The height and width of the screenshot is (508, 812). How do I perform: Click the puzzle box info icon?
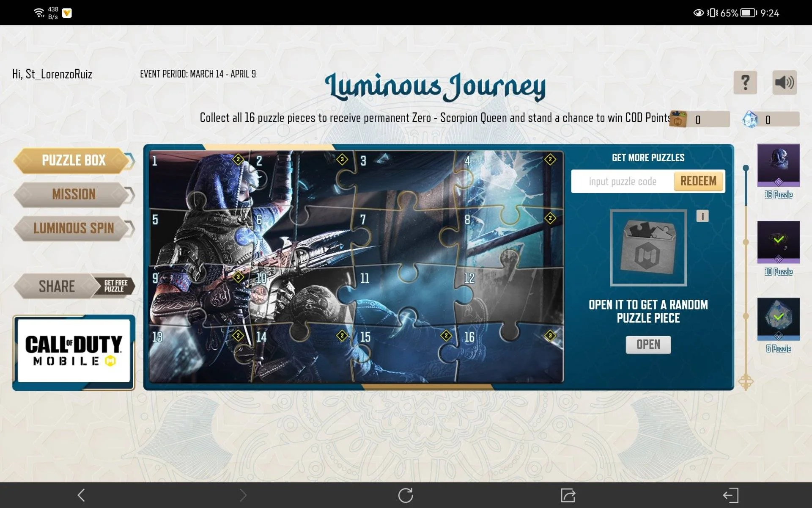702,216
